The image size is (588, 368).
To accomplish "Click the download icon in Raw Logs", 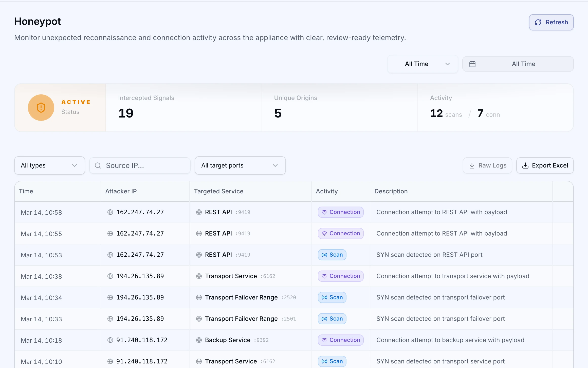I will pos(472,165).
